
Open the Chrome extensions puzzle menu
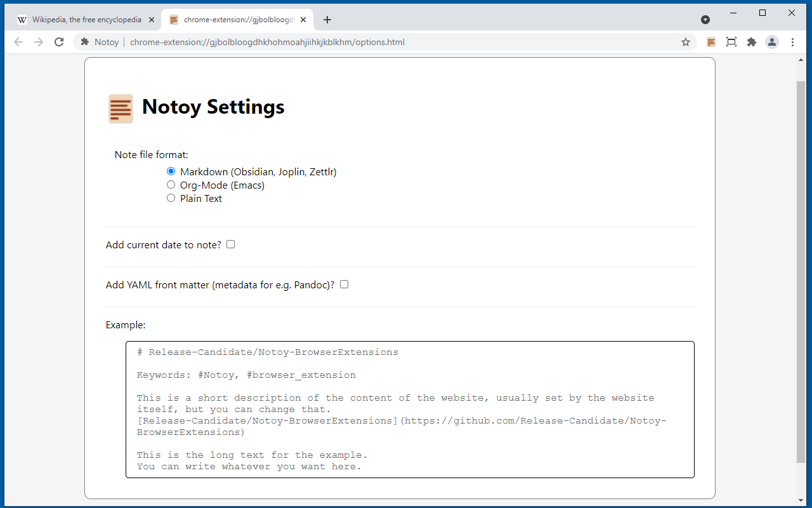[752, 42]
